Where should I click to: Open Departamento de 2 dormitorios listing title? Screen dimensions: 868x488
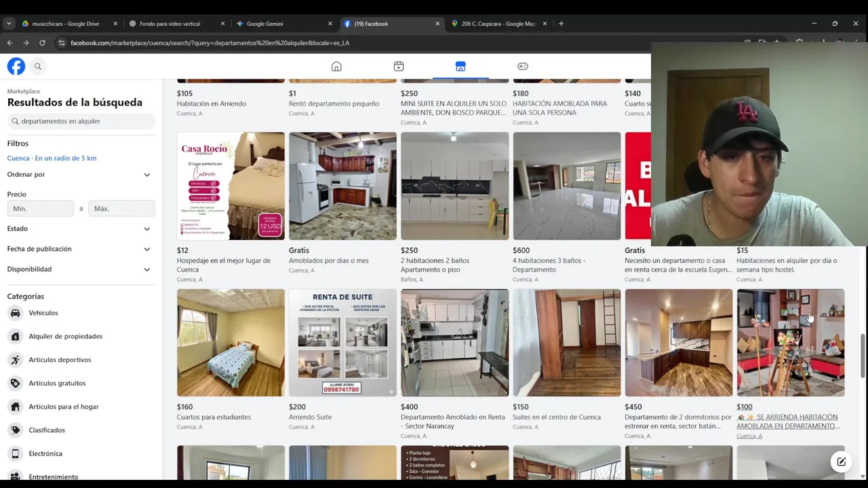678,422
